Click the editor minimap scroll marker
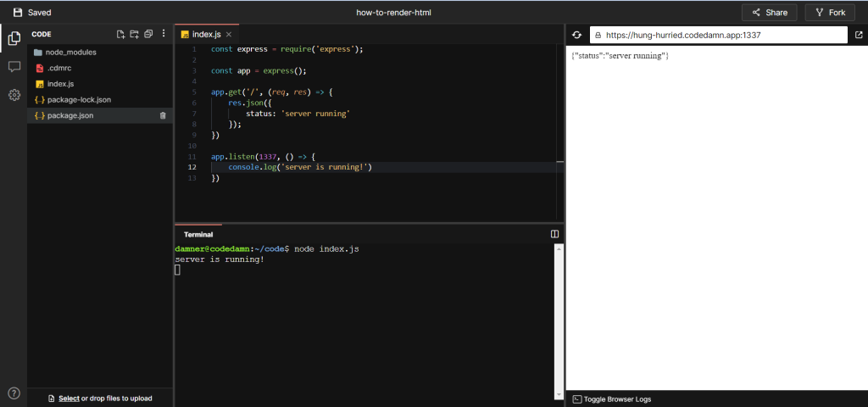Image resolution: width=868 pixels, height=407 pixels. pos(559,162)
